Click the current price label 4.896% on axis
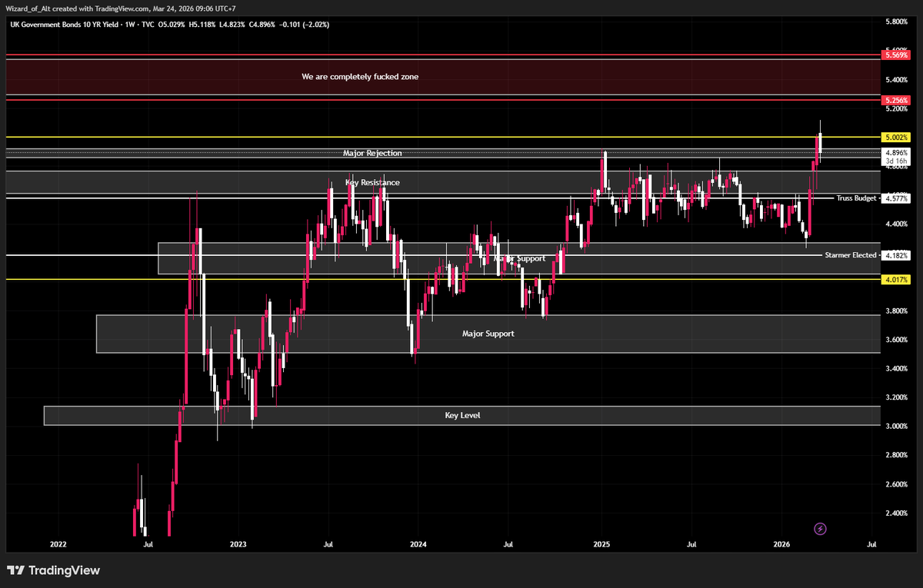The image size is (923, 588). [896, 152]
